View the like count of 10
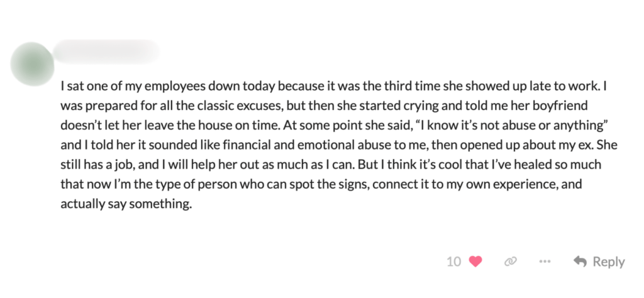Image resolution: width=644 pixels, height=298 pixels. [x=453, y=262]
